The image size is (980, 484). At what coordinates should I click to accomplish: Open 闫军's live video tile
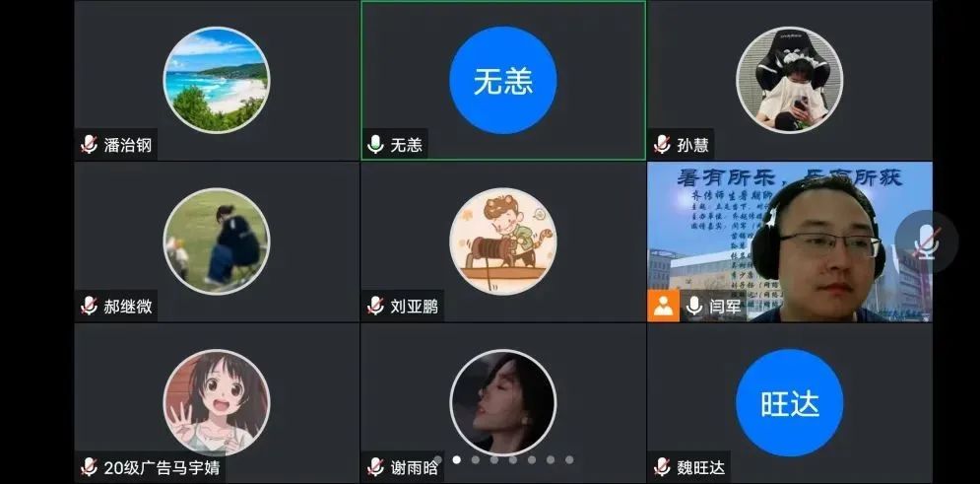coord(789,242)
